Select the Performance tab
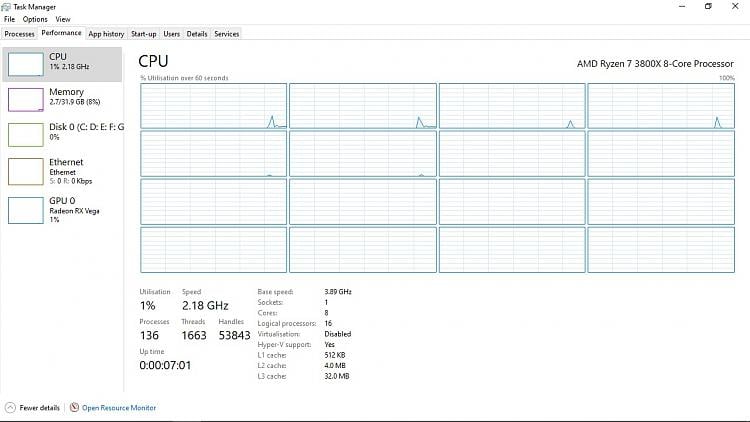The image size is (750, 422). tap(61, 33)
